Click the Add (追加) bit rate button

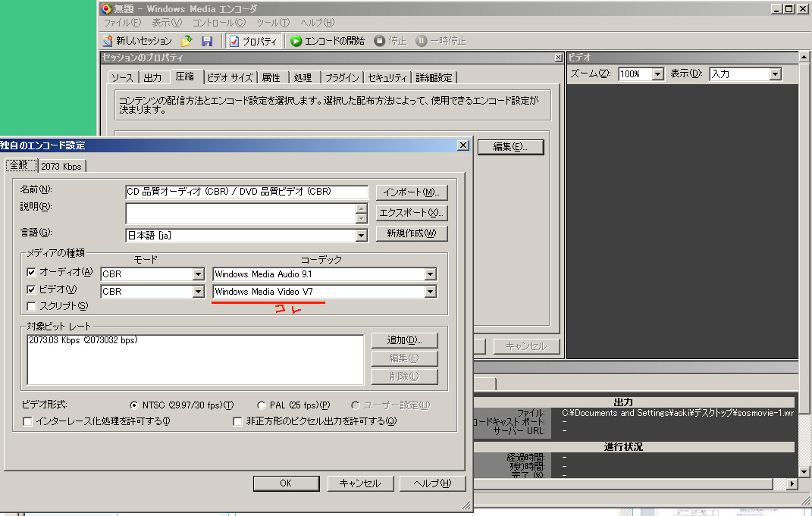(x=404, y=340)
